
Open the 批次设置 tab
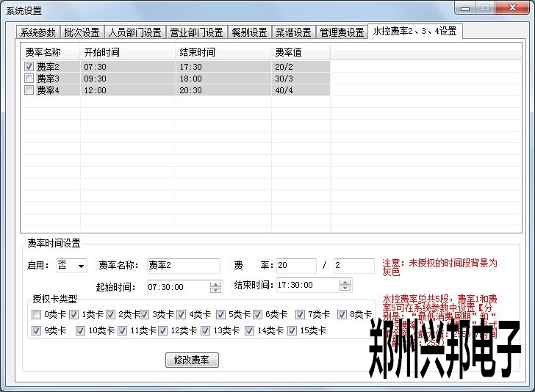pyautogui.click(x=82, y=32)
